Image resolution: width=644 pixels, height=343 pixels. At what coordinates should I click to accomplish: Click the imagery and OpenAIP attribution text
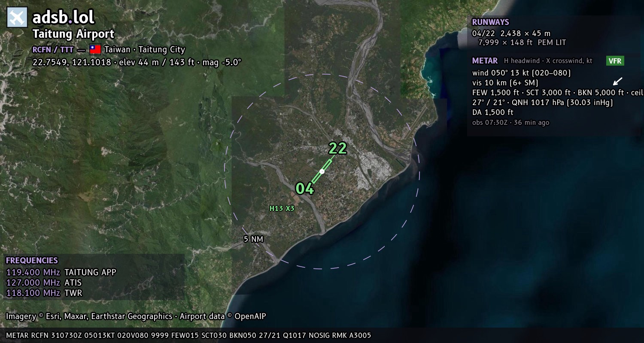[136, 316]
